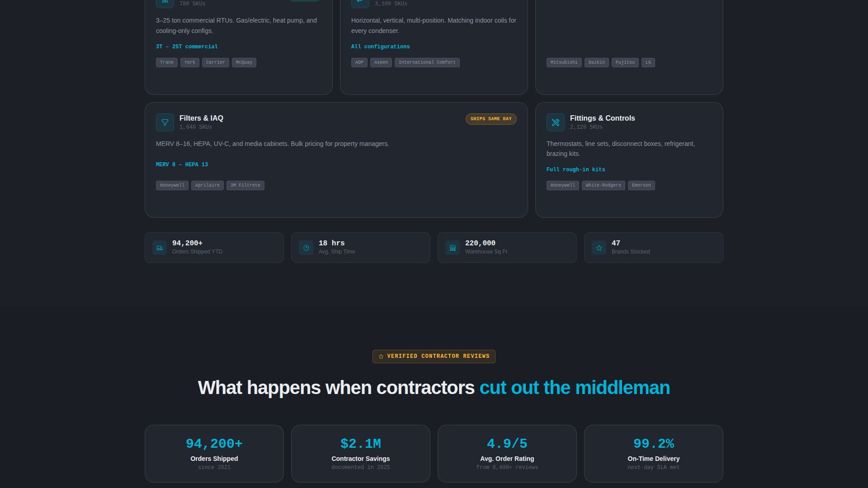Click the $2.1M Contractor Savings stat card
The height and width of the screenshot is (488, 868).
360,453
